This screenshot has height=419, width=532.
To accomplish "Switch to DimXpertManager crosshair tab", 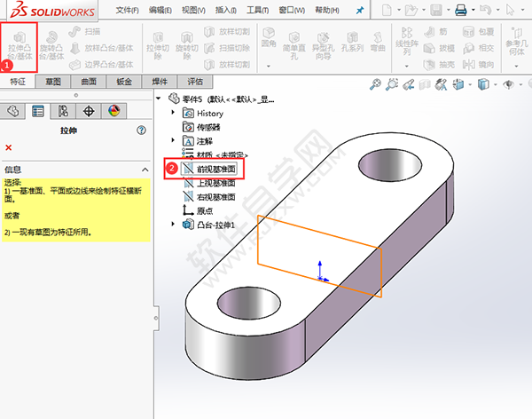I will pos(89,111).
